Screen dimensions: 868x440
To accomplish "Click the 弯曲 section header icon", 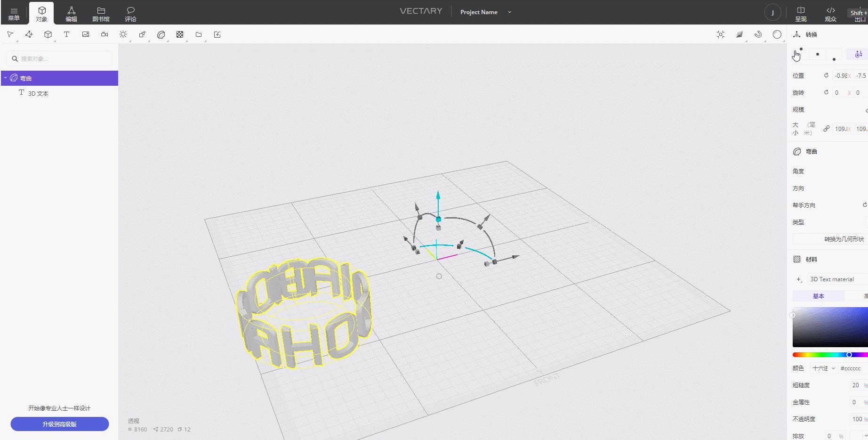I will [x=797, y=152].
